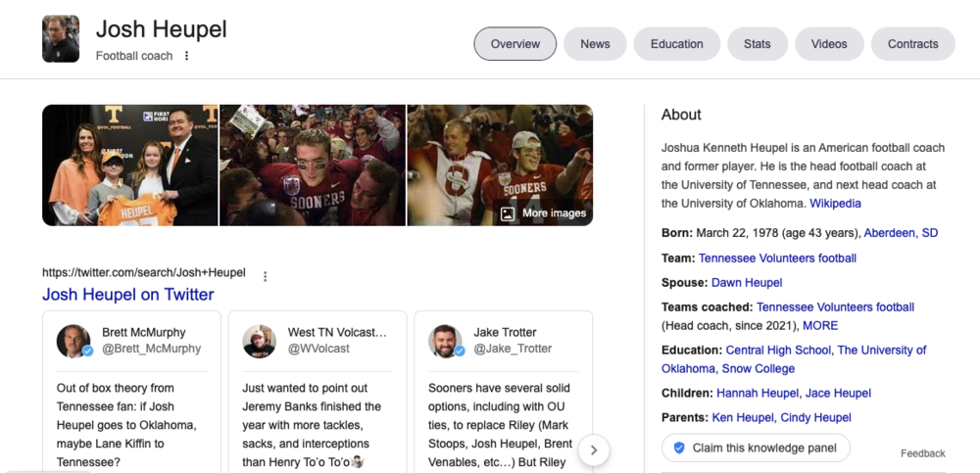980x473 pixels.
Task: Open Josh Heupel on Twitter link
Action: coord(128,295)
